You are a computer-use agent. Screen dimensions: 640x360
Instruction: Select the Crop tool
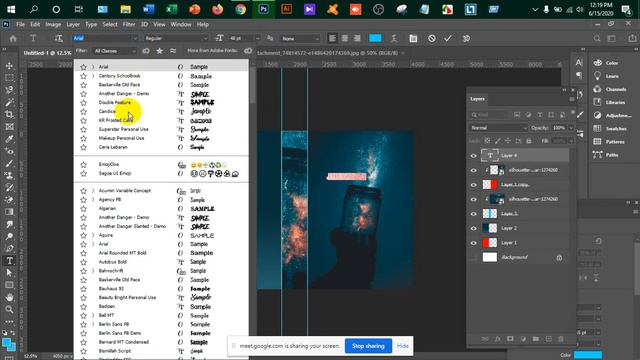click(9, 114)
